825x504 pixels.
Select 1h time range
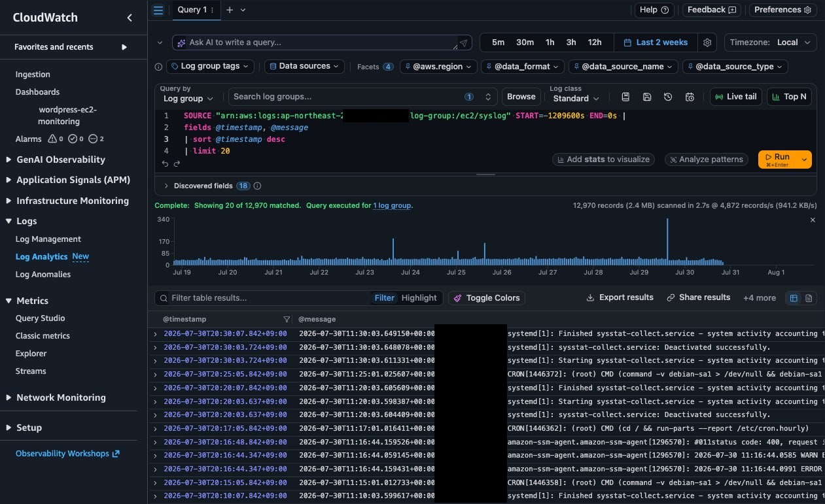[550, 42]
